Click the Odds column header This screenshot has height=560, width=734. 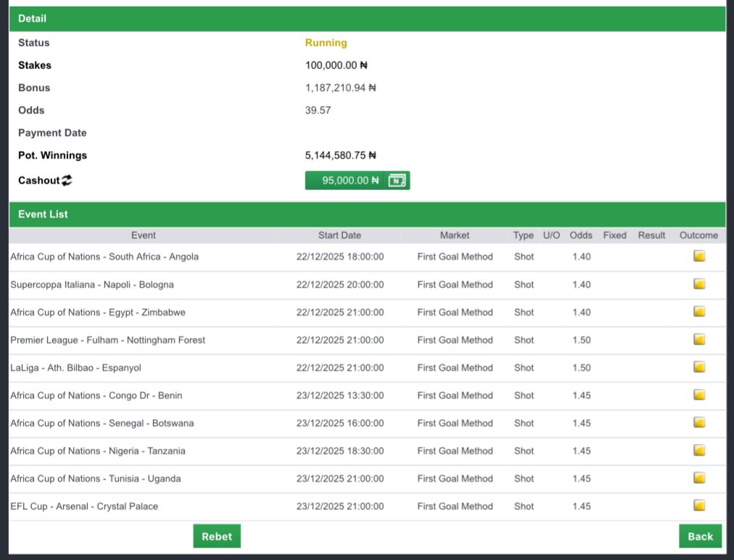[581, 236]
